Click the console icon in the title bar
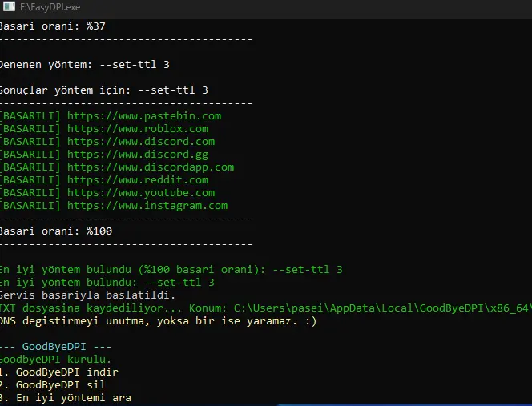The image size is (532, 406). coord(9,6)
